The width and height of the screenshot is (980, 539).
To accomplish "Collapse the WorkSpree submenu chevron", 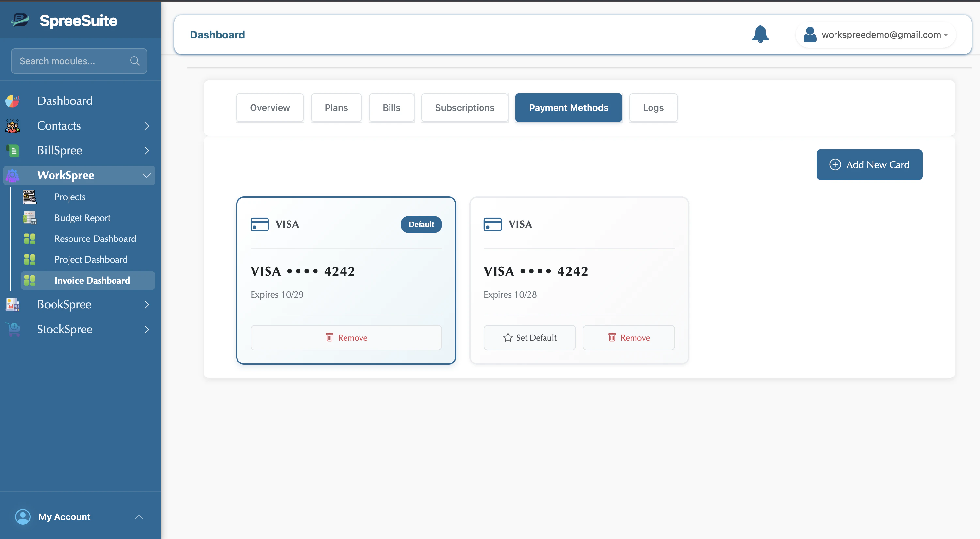I will 147,175.
